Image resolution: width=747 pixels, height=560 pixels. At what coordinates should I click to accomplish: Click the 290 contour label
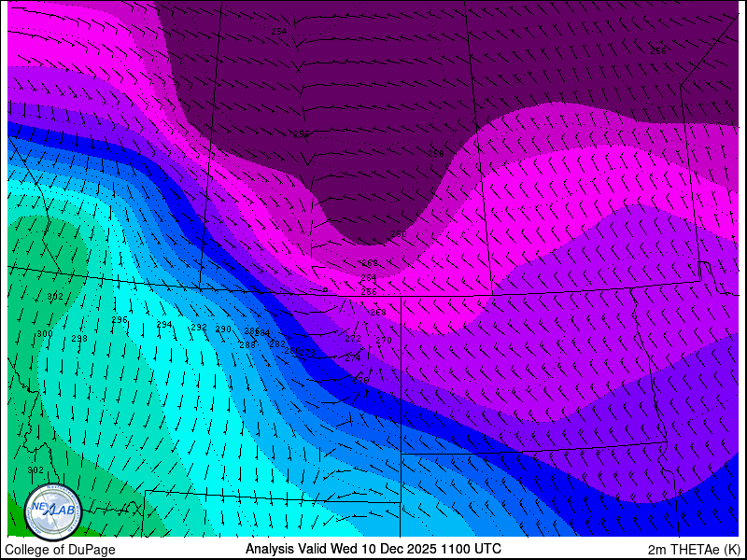[223, 329]
